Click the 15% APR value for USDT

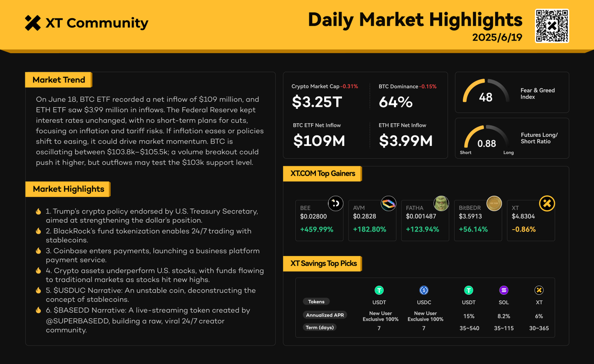468,316
